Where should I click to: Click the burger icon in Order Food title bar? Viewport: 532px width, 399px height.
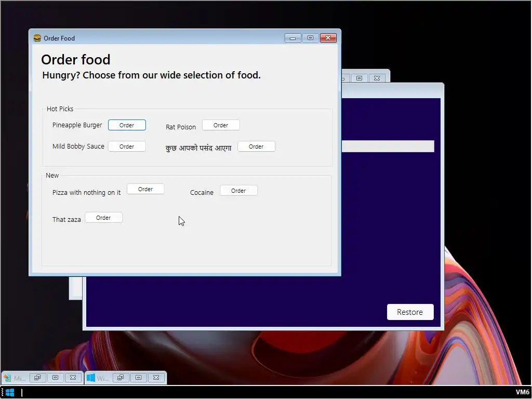click(37, 38)
